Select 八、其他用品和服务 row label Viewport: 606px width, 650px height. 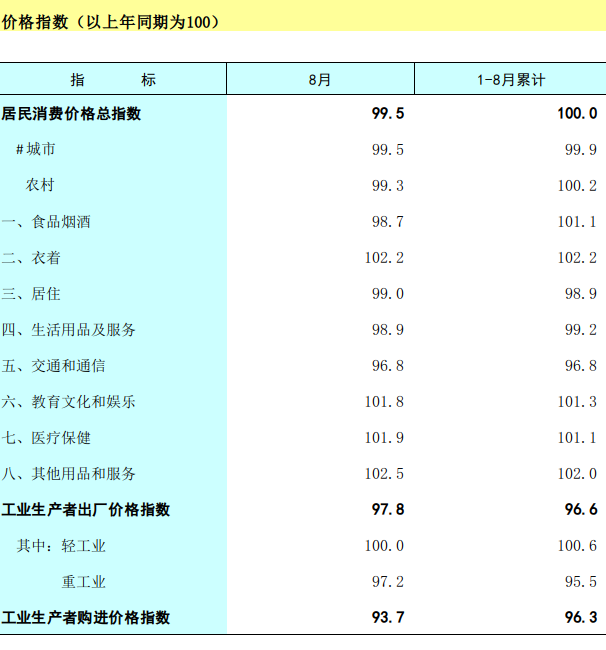[x=68, y=474]
